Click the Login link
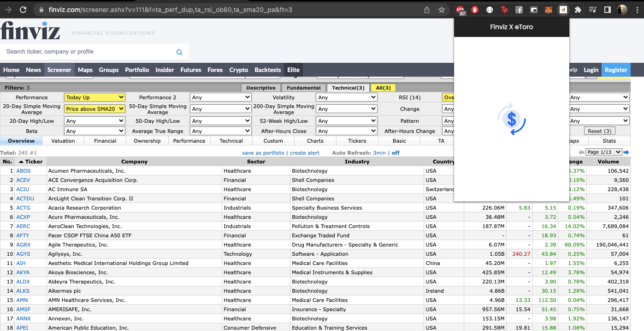The width and height of the screenshot is (644, 331). (591, 70)
